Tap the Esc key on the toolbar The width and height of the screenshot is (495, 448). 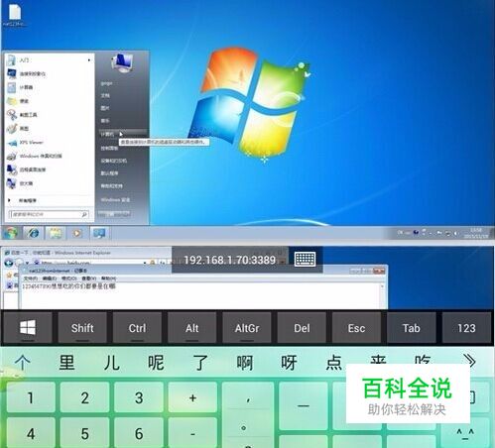click(356, 328)
